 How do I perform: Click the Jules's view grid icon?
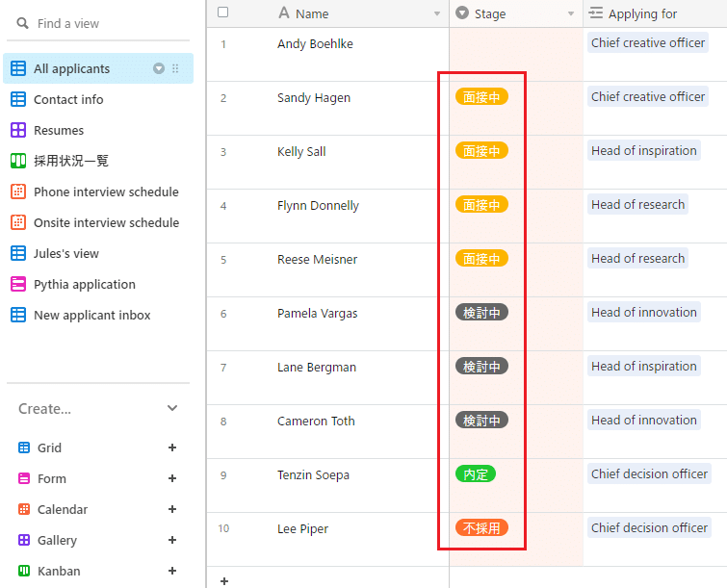click(x=18, y=253)
